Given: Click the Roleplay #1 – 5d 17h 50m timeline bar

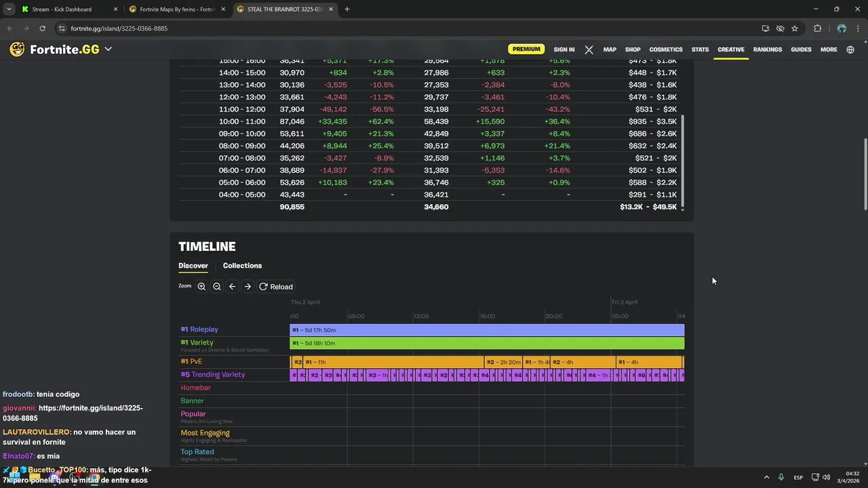Looking at the screenshot, I should (487, 330).
